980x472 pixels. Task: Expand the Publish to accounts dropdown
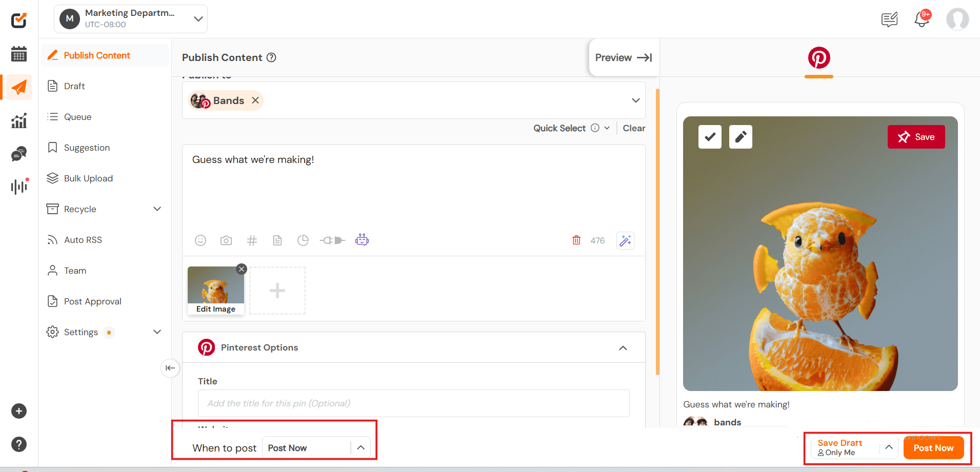(x=636, y=100)
